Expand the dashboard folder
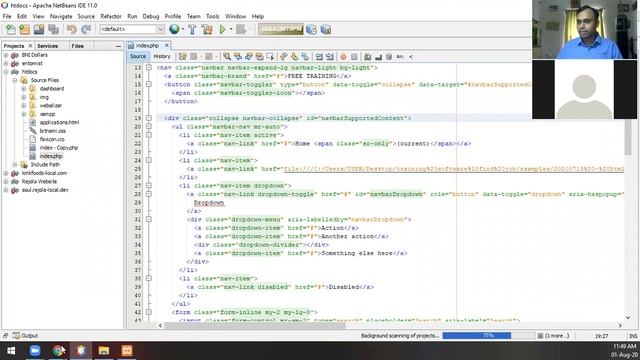This screenshot has height=360, width=640. [23, 89]
